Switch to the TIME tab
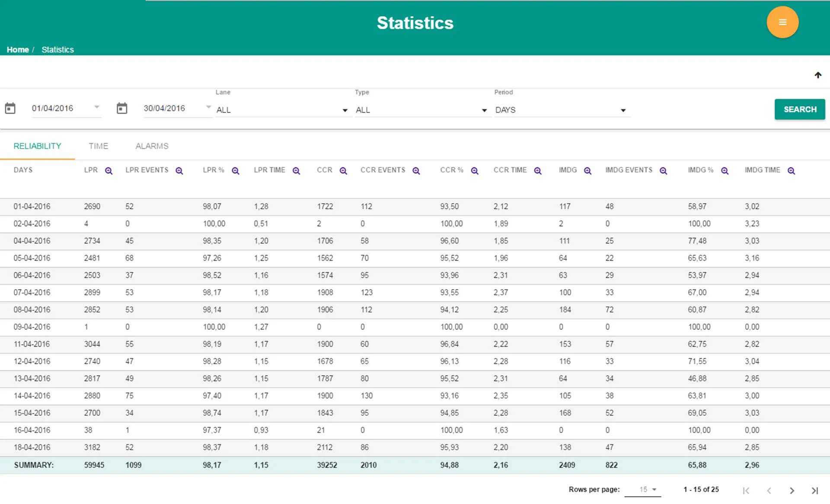Image resolution: width=830 pixels, height=504 pixels. click(x=98, y=146)
